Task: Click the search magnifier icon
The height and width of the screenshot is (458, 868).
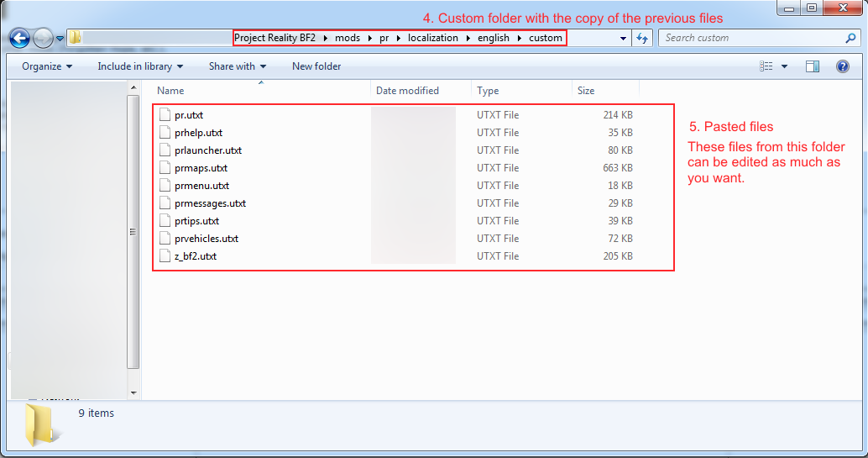Action: [x=851, y=38]
